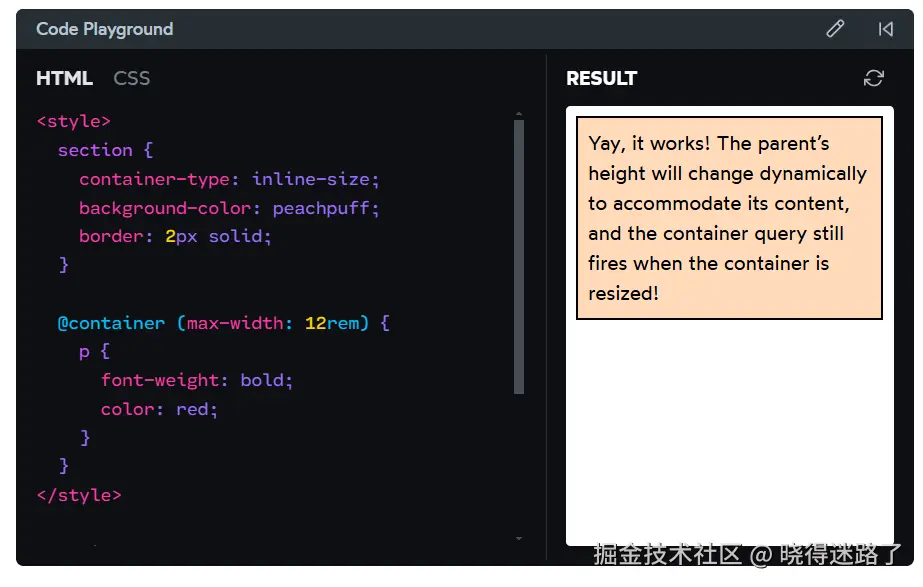Image resolution: width=923 pixels, height=587 pixels.
Task: Click the "Yay, it works!" result paragraph
Action: tap(728, 218)
